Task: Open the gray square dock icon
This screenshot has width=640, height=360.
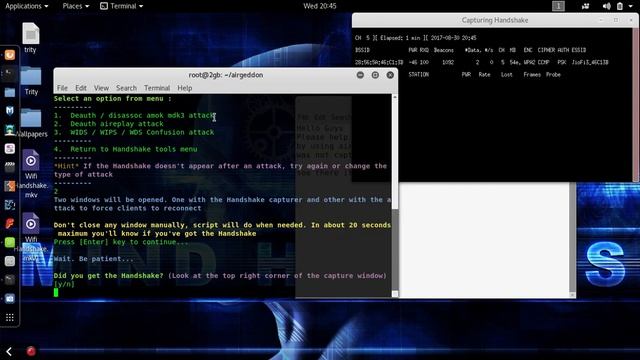Action: (10, 261)
